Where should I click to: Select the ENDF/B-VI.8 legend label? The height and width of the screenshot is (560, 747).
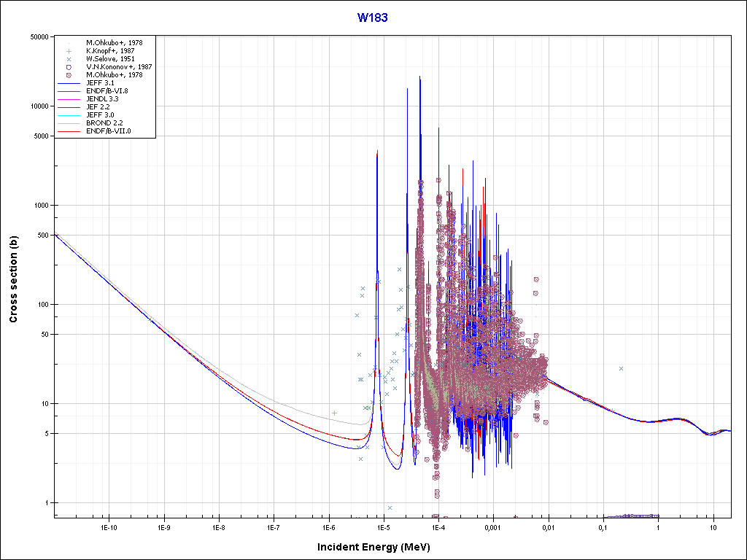107,92
